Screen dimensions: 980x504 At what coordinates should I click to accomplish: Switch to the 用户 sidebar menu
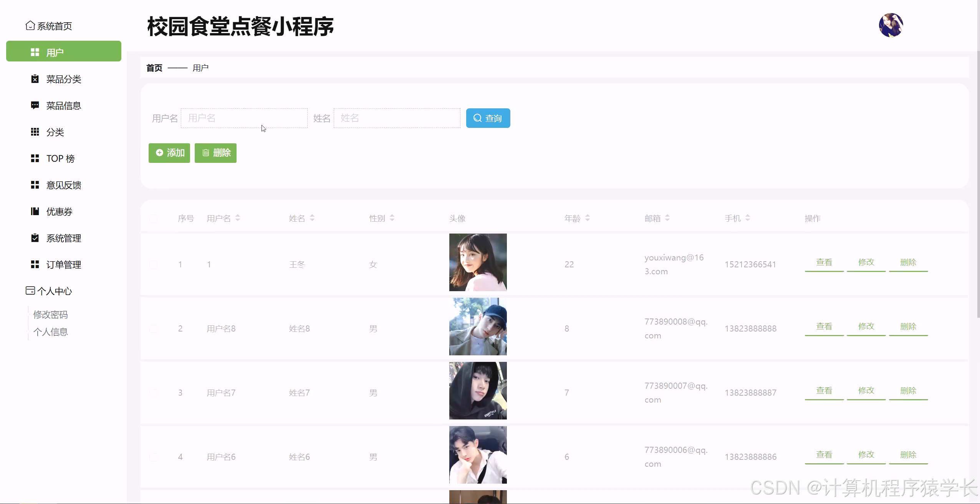coord(55,51)
